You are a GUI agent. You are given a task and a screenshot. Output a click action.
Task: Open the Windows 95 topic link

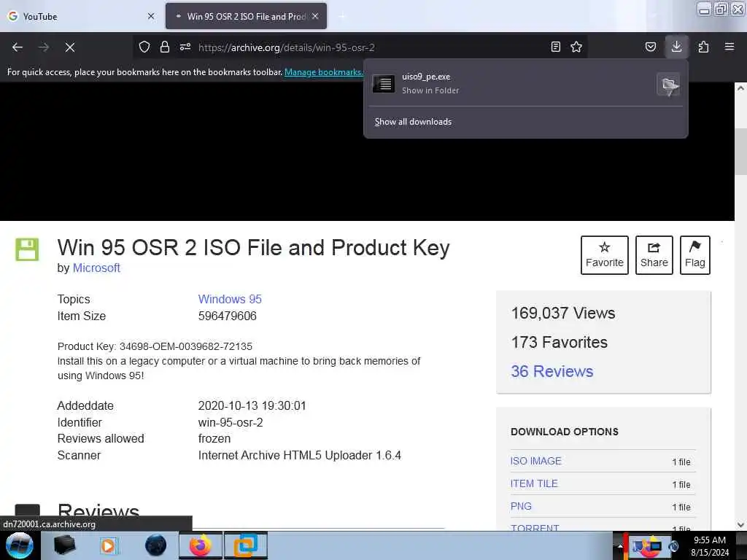tap(230, 299)
